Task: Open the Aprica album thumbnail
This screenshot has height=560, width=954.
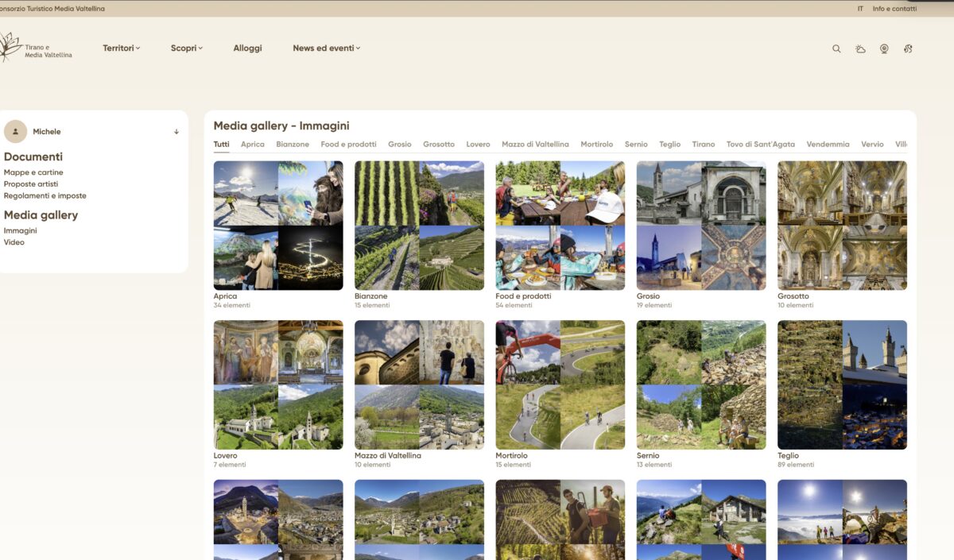Action: click(x=278, y=226)
